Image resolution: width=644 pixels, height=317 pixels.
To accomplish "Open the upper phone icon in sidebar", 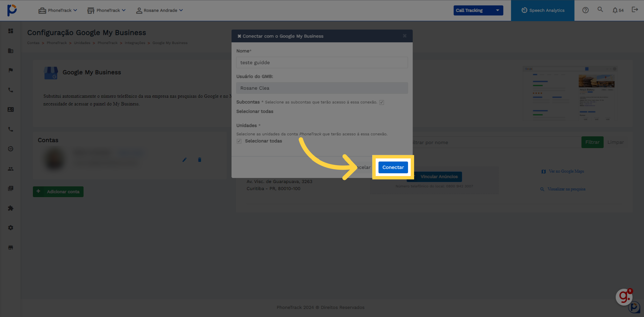I will click(x=11, y=90).
